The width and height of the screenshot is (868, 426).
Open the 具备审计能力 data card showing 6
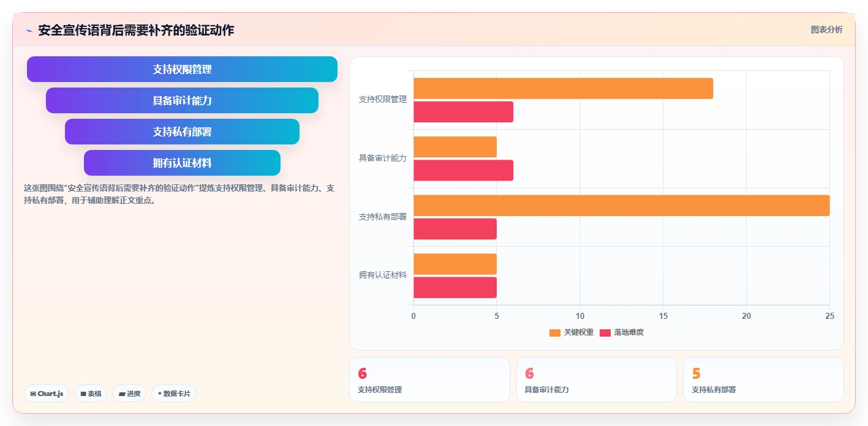click(x=597, y=379)
